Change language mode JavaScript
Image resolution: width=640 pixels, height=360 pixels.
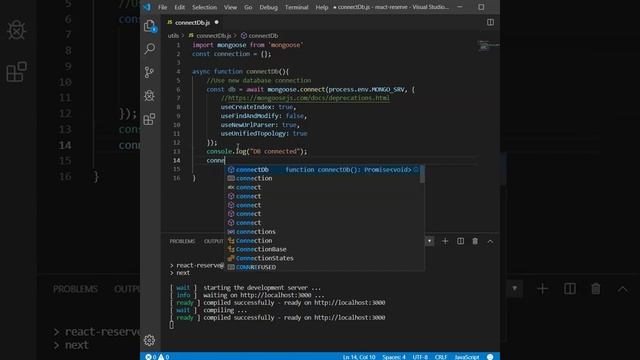tap(467, 357)
